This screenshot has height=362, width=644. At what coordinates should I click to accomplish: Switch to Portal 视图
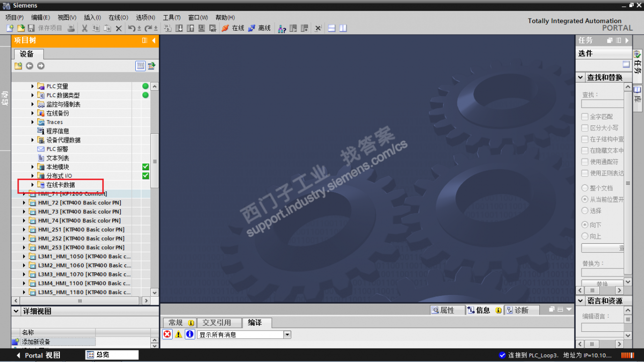(38, 355)
